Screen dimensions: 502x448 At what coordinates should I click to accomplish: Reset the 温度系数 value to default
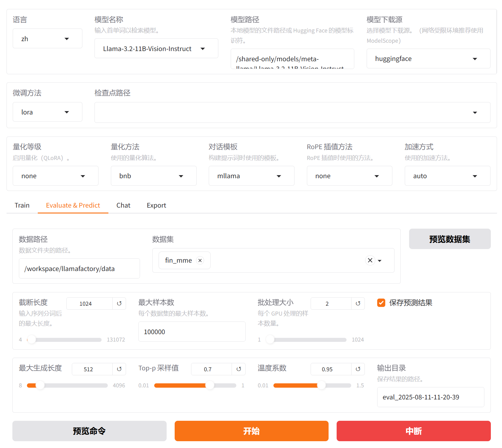[x=358, y=369]
